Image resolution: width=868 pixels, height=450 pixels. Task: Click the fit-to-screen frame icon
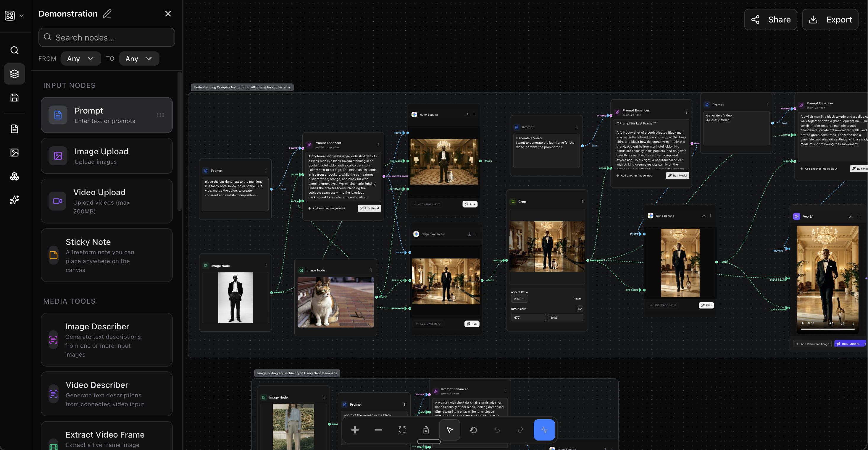(x=402, y=430)
